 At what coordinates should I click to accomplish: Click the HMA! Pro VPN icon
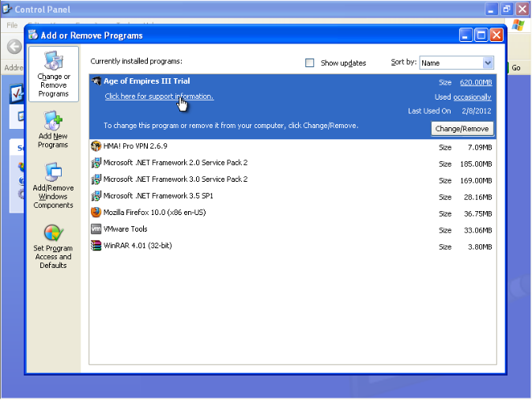96,146
